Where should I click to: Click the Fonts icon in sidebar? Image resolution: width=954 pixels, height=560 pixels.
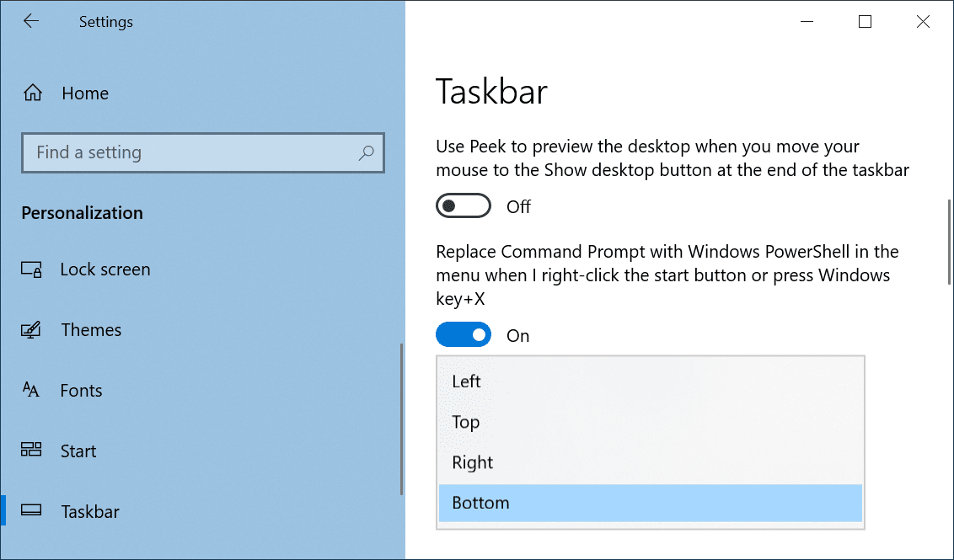[x=32, y=391]
